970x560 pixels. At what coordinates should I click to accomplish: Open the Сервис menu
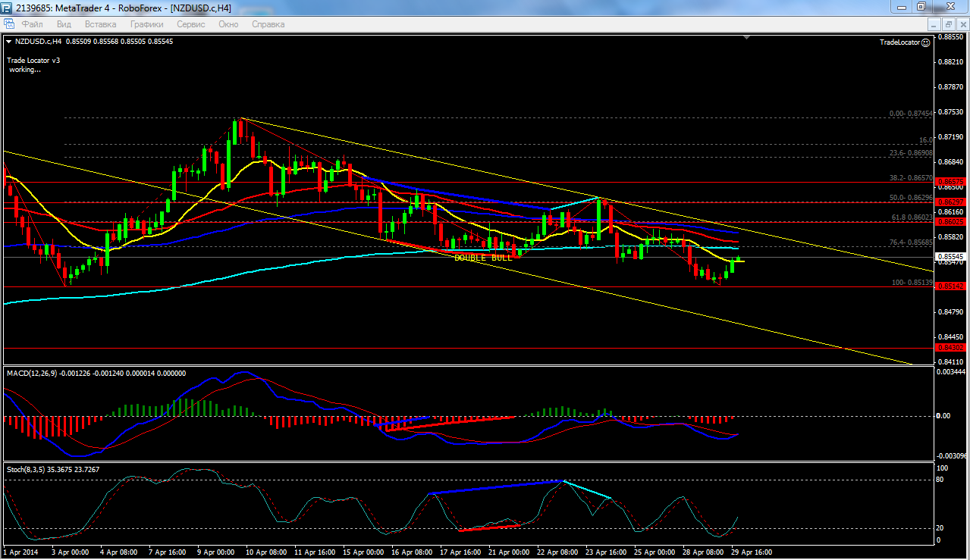click(x=190, y=24)
